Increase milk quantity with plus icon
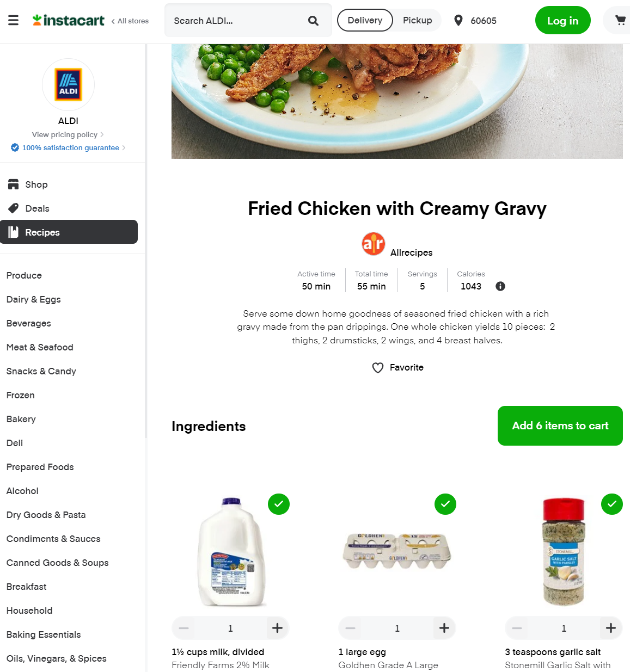This screenshot has height=672, width=630. [278, 628]
